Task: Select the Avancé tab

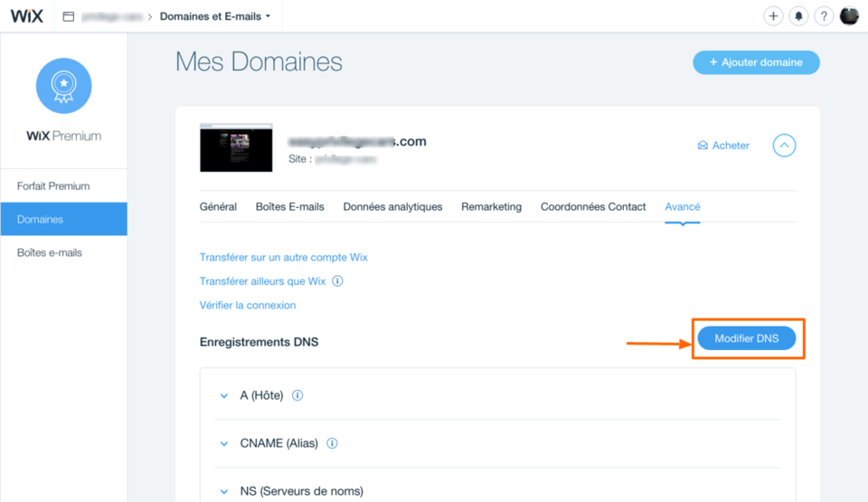Action: tap(683, 206)
